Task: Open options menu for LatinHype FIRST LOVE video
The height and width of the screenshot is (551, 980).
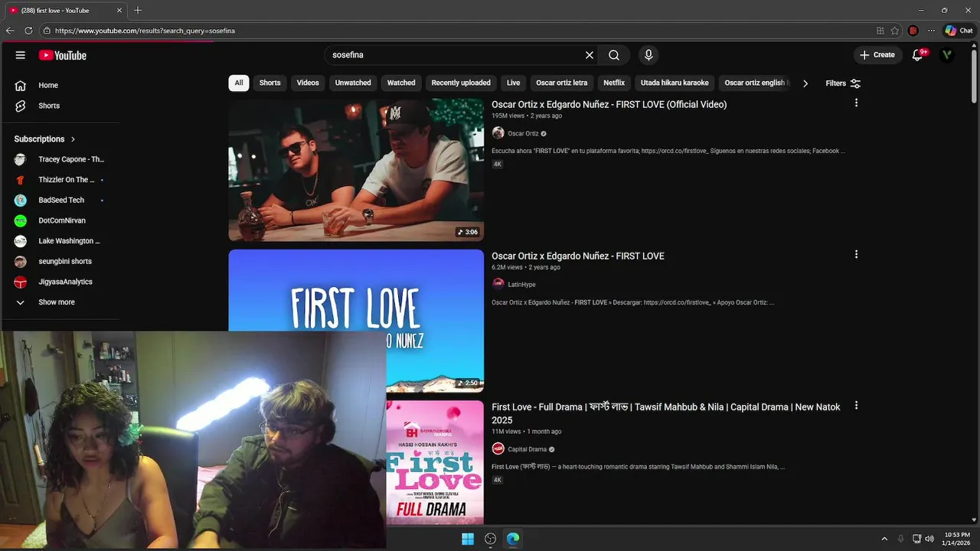Action: tap(856, 254)
